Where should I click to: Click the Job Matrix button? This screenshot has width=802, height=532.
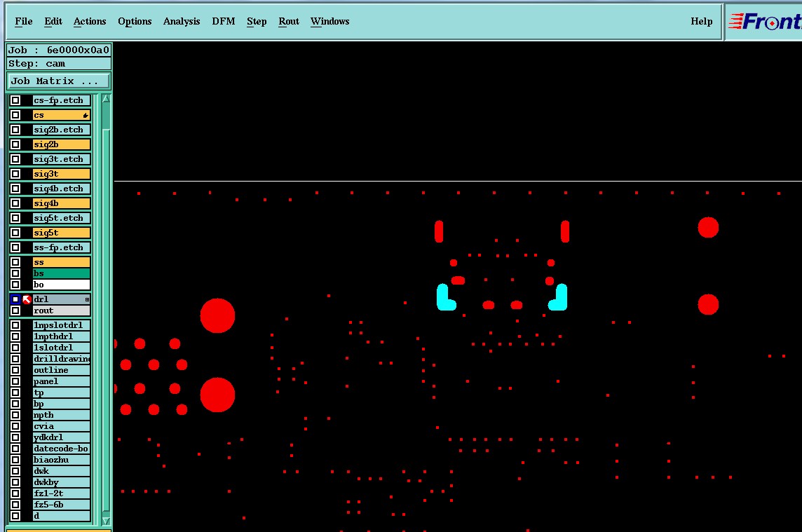(x=58, y=81)
